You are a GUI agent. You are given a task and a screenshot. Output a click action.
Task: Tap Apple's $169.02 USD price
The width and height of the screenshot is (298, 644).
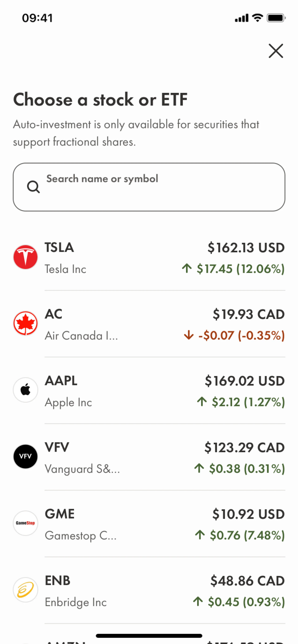(245, 381)
